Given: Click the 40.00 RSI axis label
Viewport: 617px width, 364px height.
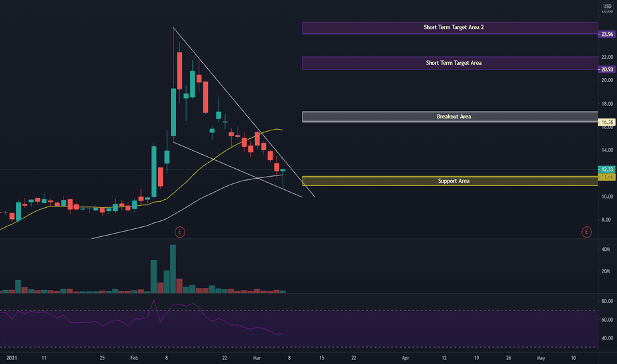Looking at the screenshot, I should 607,338.
